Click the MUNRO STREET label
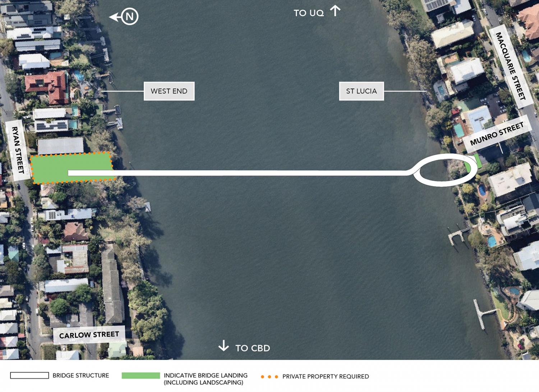Image resolution: width=539 pixels, height=392 pixels. [x=497, y=134]
